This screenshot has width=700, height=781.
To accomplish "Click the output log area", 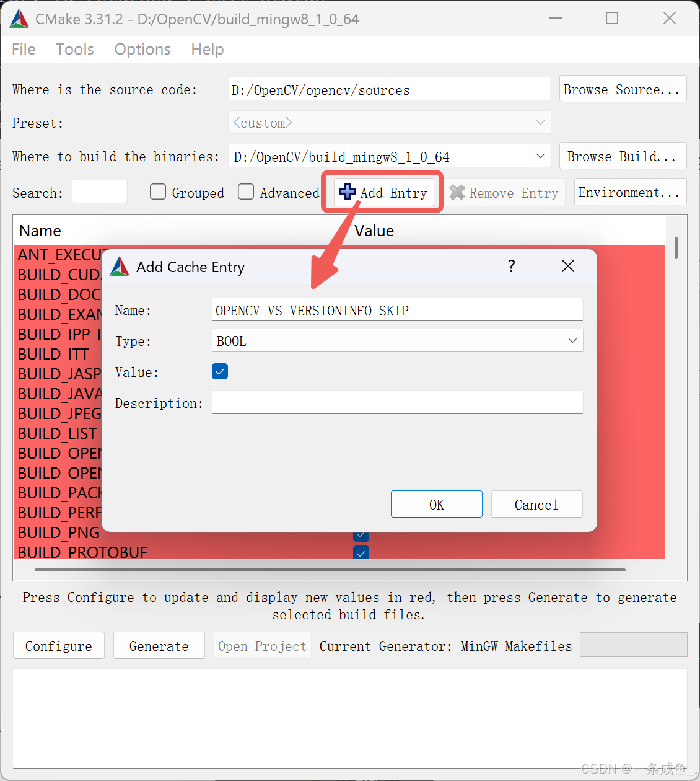I will pos(350,718).
